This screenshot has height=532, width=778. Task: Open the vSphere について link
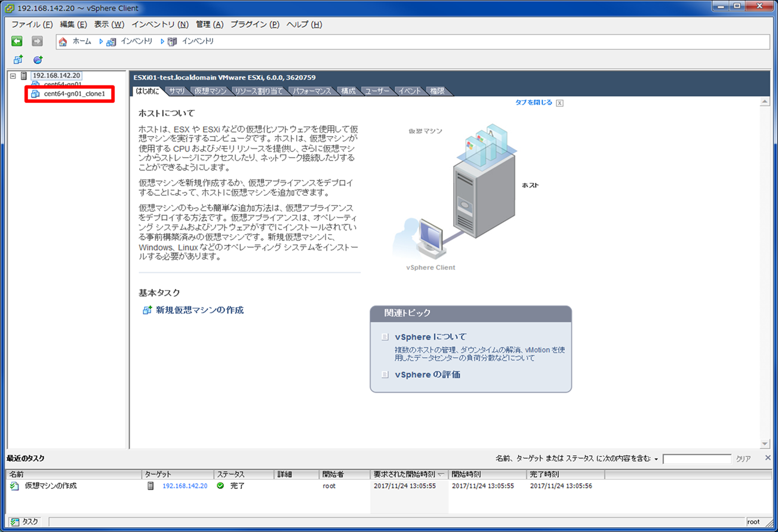coord(430,337)
